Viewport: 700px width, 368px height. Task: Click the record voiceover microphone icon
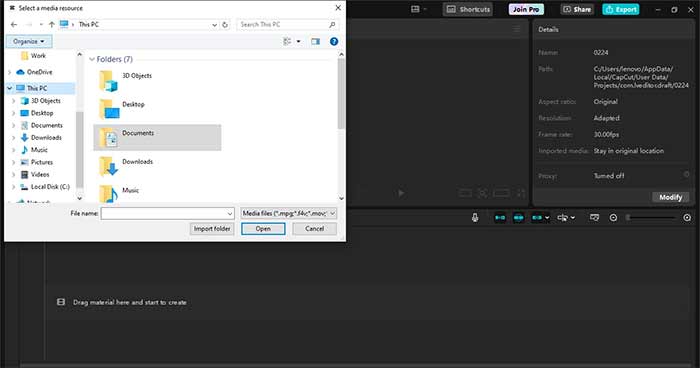pos(475,217)
